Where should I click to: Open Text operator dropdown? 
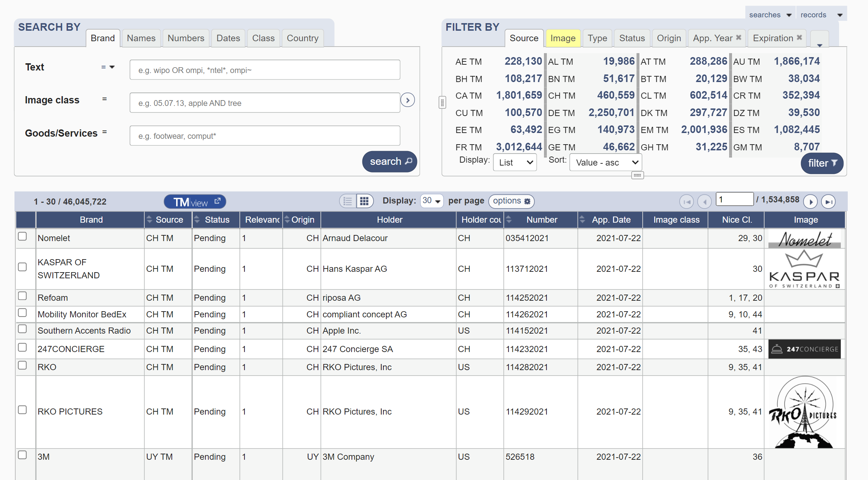pyautogui.click(x=108, y=67)
